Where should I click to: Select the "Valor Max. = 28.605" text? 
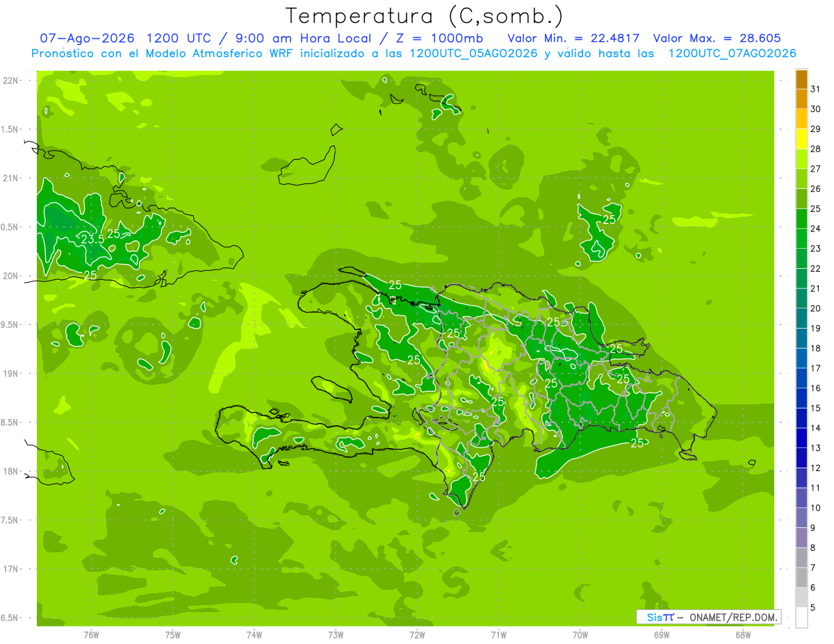[717, 38]
